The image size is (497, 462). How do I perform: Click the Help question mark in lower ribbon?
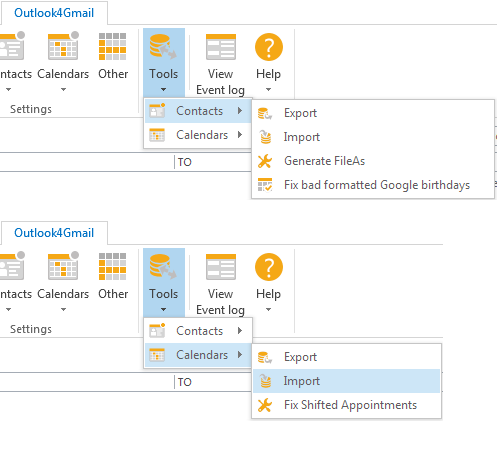coord(269,267)
